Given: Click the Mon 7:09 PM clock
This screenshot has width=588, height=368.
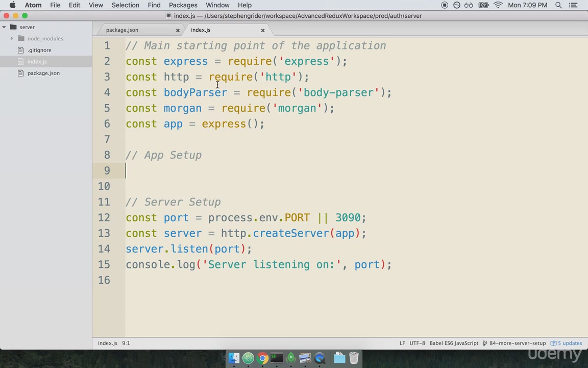Looking at the screenshot, I should [527, 5].
